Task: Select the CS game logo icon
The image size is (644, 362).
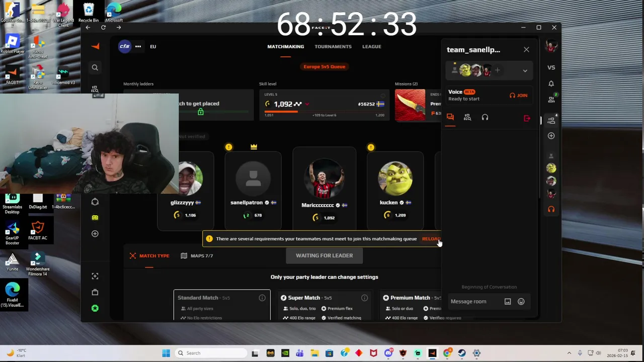Action: pyautogui.click(x=124, y=46)
